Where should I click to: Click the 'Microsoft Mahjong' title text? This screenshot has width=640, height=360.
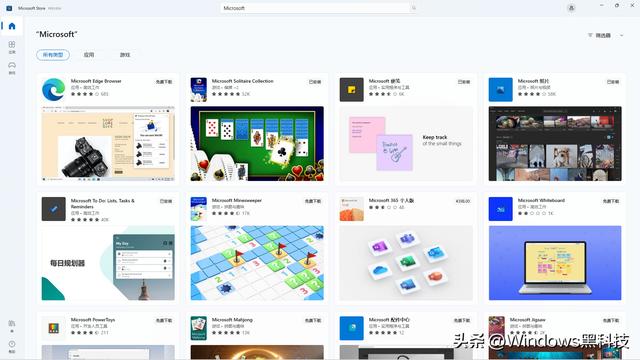tap(232, 320)
